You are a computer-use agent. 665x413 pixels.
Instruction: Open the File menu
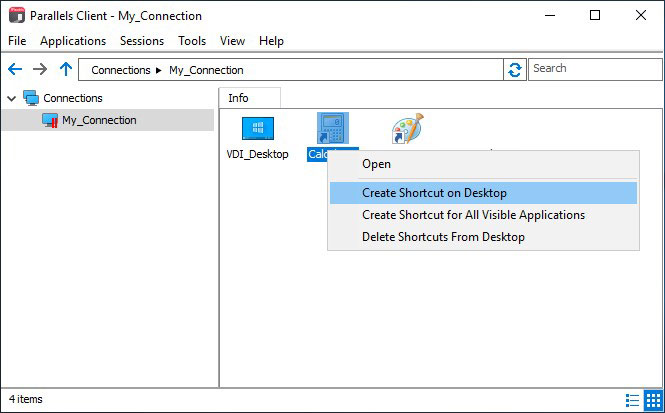(17, 41)
